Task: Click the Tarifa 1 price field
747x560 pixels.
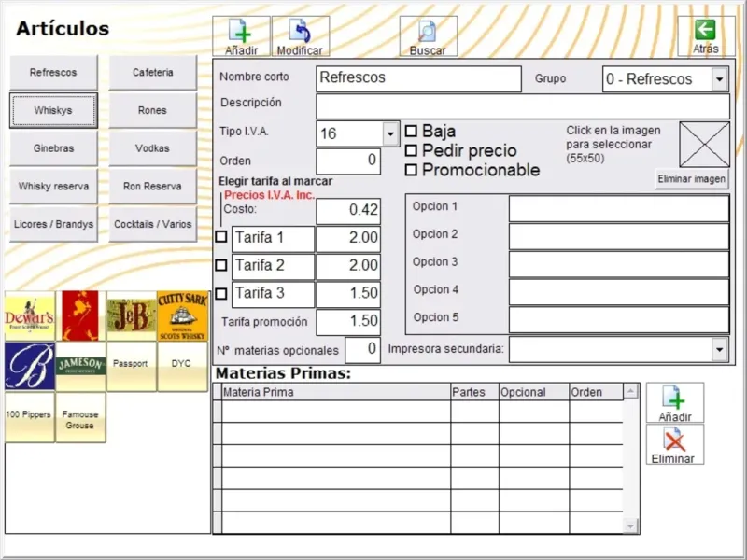Action: pos(348,238)
